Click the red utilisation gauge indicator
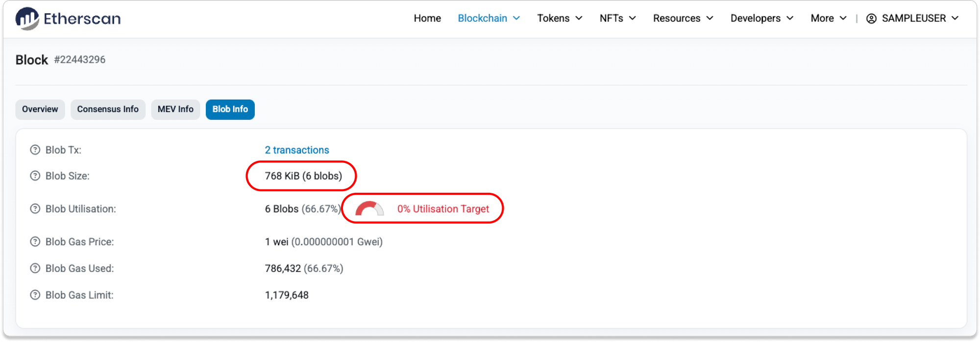Screen dimensions: 980x342 [x=369, y=209]
